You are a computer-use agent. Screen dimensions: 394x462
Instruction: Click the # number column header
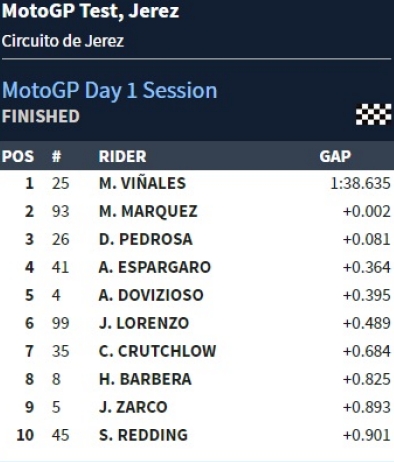click(x=56, y=156)
